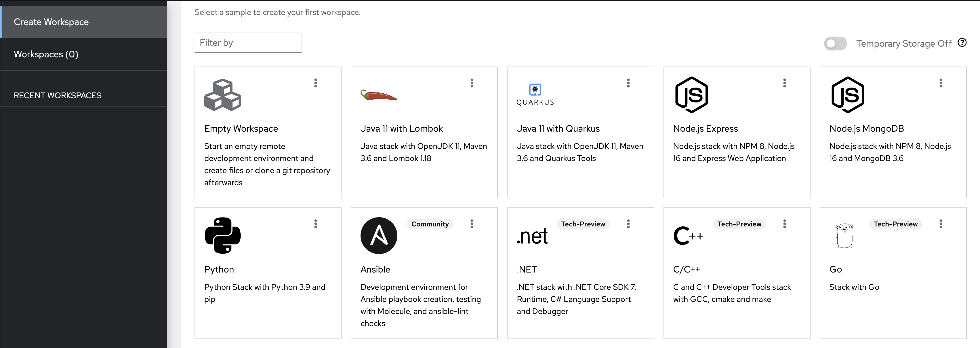Viewport: 980px width, 348px height.
Task: Click the Filter by input field
Action: [248, 43]
